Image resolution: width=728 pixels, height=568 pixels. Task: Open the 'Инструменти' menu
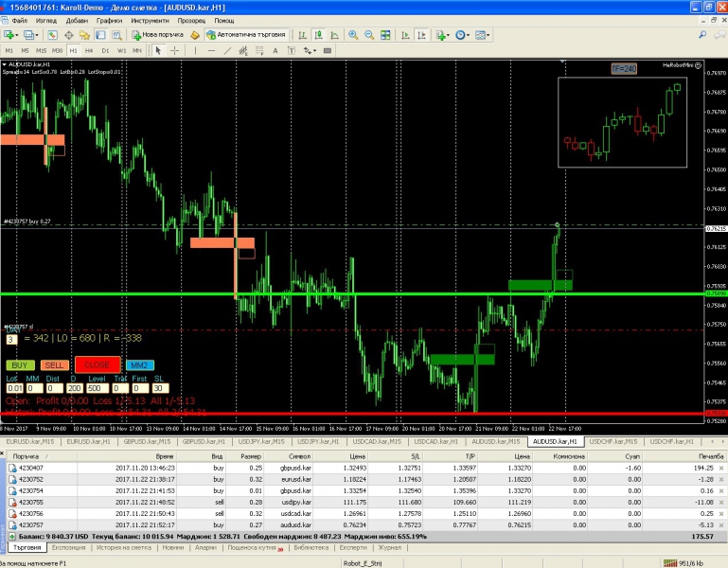tap(150, 21)
